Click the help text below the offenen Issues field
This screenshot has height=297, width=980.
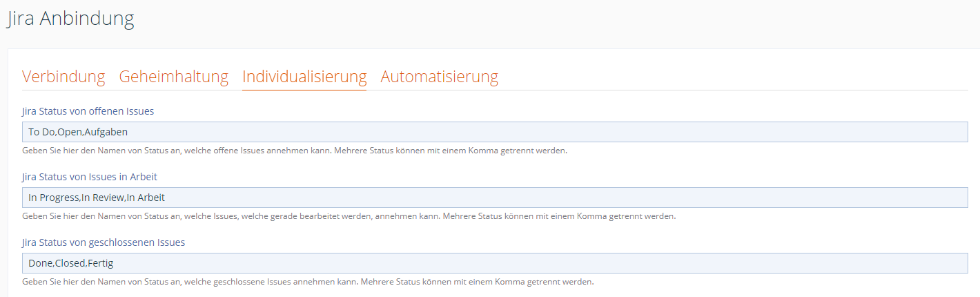pos(294,151)
